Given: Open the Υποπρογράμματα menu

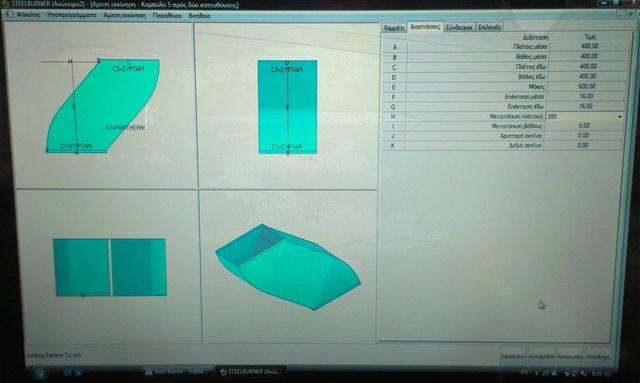Looking at the screenshot, I should click(72, 15).
